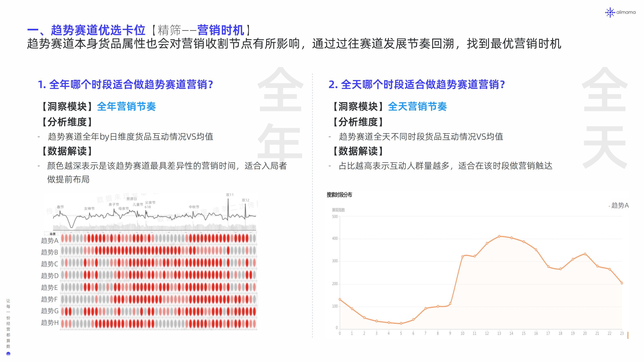
Task: Click the blue 营销时机 in the title
Action: (x=221, y=30)
